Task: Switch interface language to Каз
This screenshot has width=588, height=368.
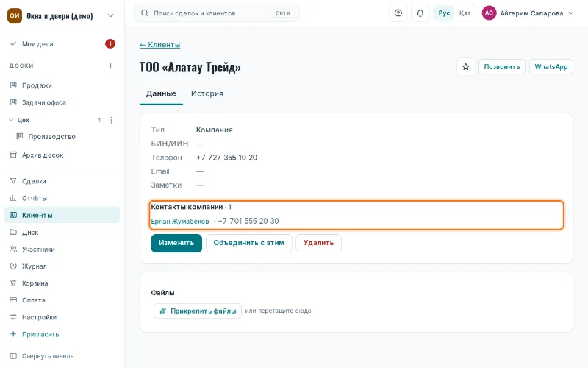Action: (465, 13)
